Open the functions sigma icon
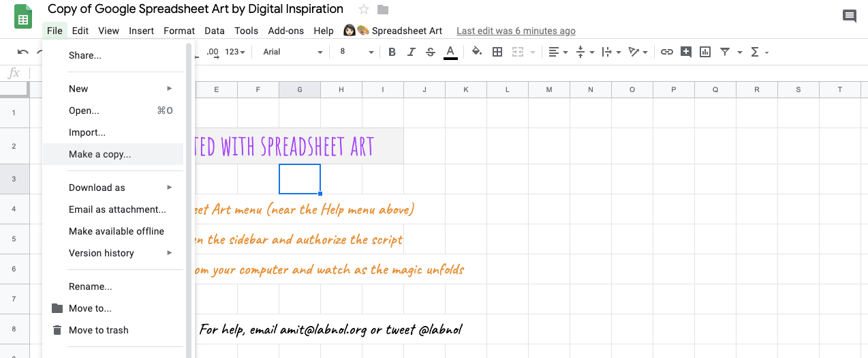Screen dimensions: 868x358 755,52
